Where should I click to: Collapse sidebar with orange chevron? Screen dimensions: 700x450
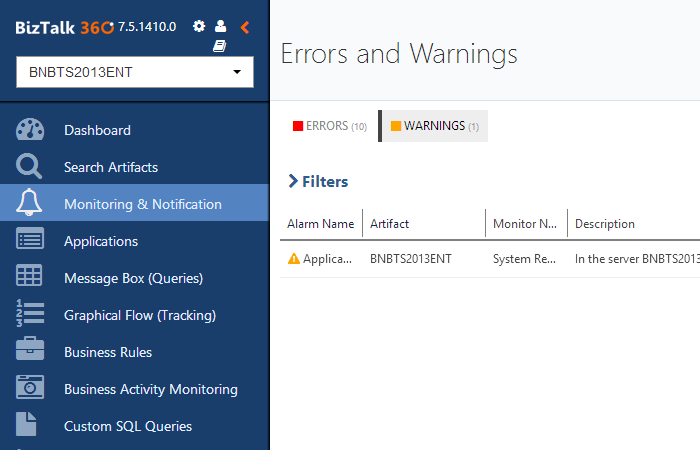point(245,27)
